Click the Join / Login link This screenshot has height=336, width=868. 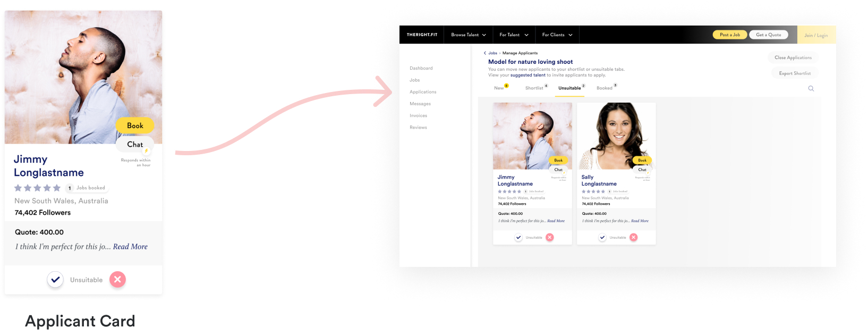816,35
